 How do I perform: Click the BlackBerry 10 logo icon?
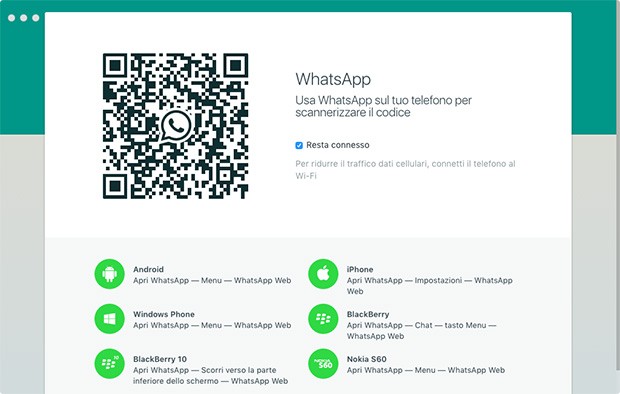110,364
